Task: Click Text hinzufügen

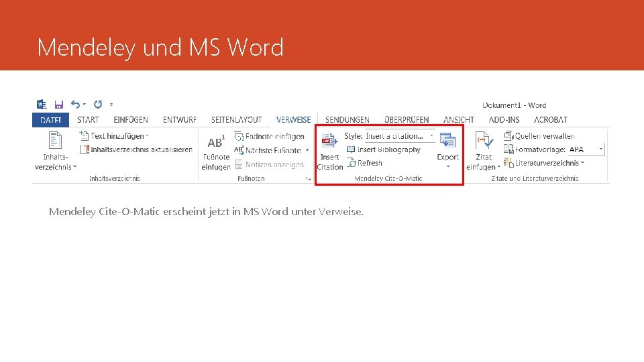Action: pyautogui.click(x=114, y=136)
